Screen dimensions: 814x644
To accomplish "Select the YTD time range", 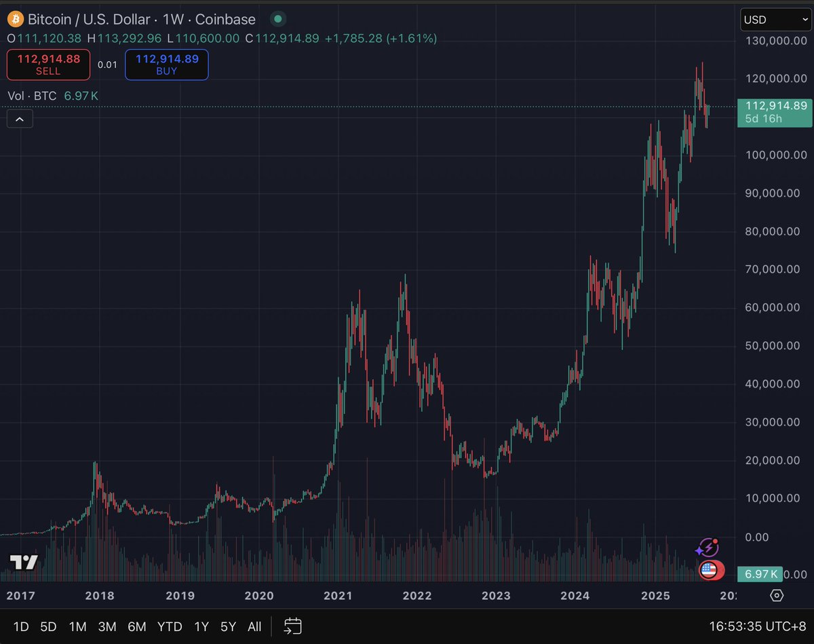I will pyautogui.click(x=169, y=626).
